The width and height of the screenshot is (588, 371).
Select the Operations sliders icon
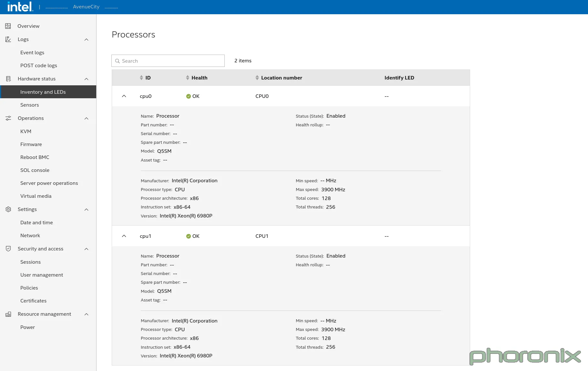[x=8, y=118]
